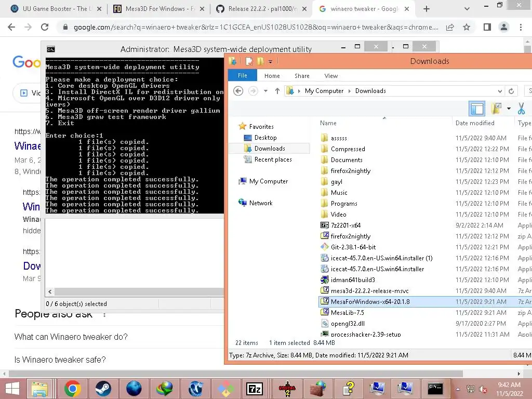Open the 7-Zip taskbar icon
The width and height of the screenshot is (532, 399).
255,389
